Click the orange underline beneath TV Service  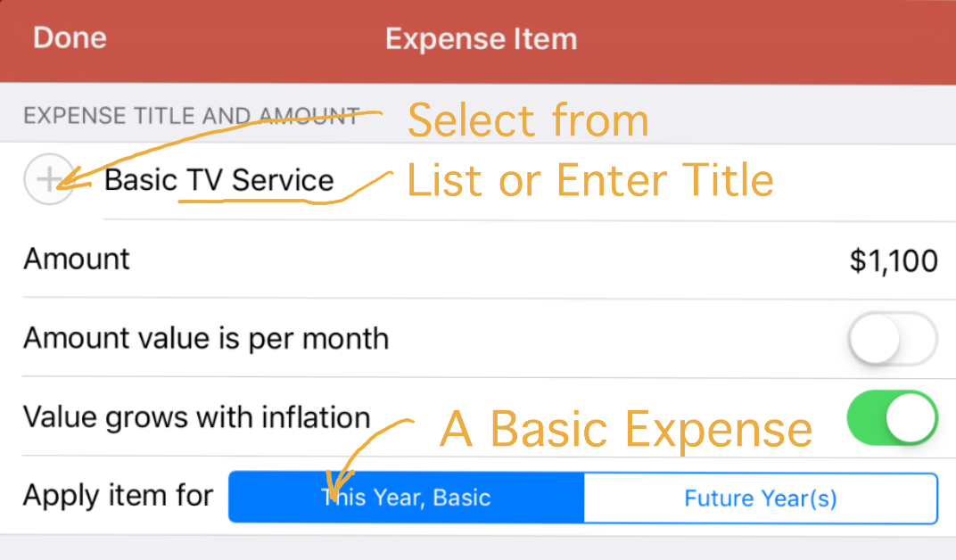point(259,200)
